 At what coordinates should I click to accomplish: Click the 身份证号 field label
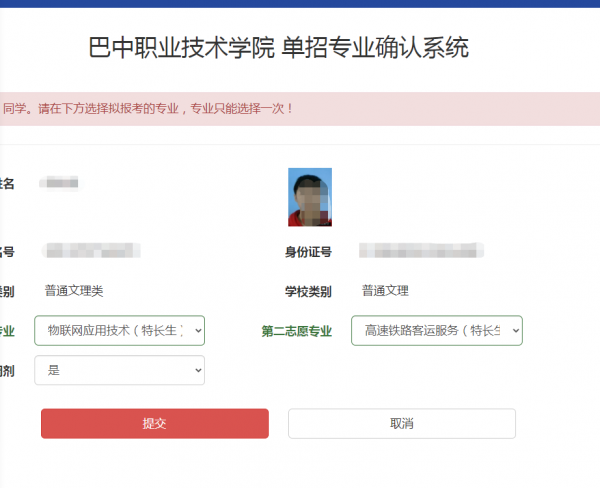[x=308, y=251]
